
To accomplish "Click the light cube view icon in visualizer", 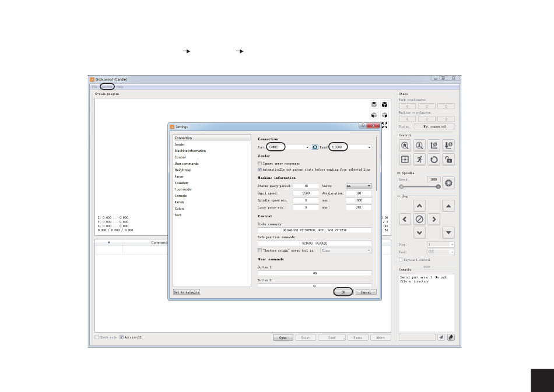I will [374, 104].
